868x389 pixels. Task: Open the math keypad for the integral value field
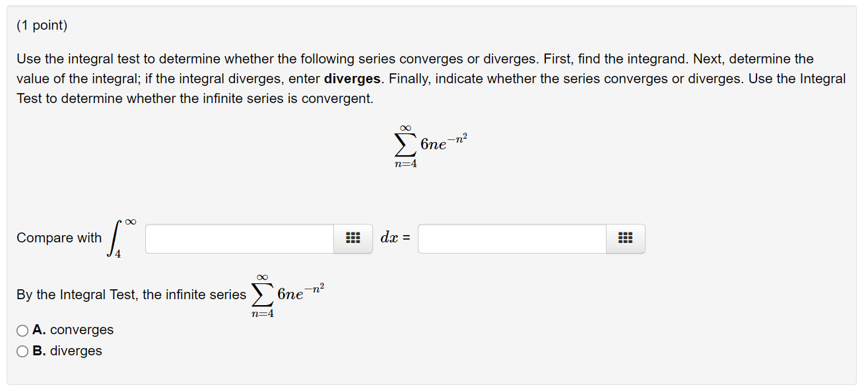tap(625, 238)
